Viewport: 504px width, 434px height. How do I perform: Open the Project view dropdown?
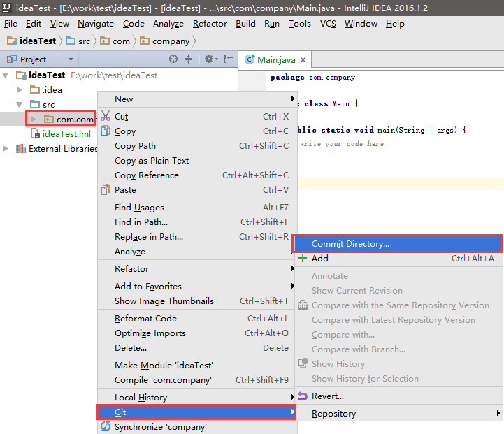(71, 59)
